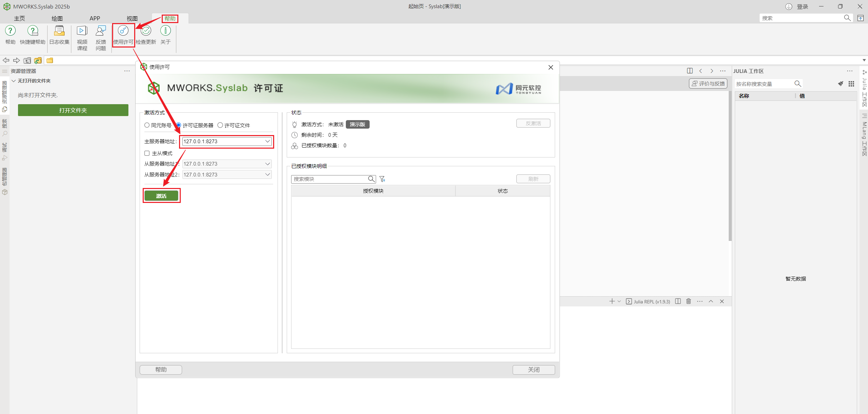Expand the 从服务器地址2 dropdown arrow
868x414 pixels.
[267, 175]
